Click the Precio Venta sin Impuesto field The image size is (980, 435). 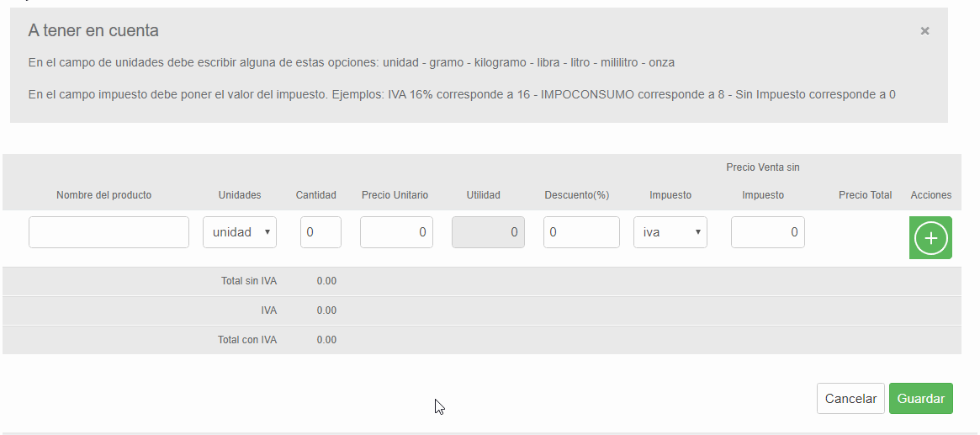tap(767, 232)
